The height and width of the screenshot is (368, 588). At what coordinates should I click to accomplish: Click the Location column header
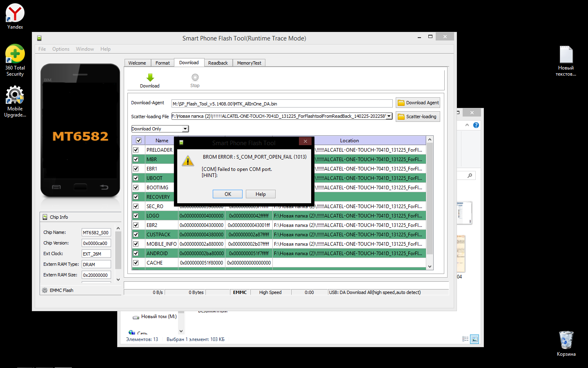349,140
